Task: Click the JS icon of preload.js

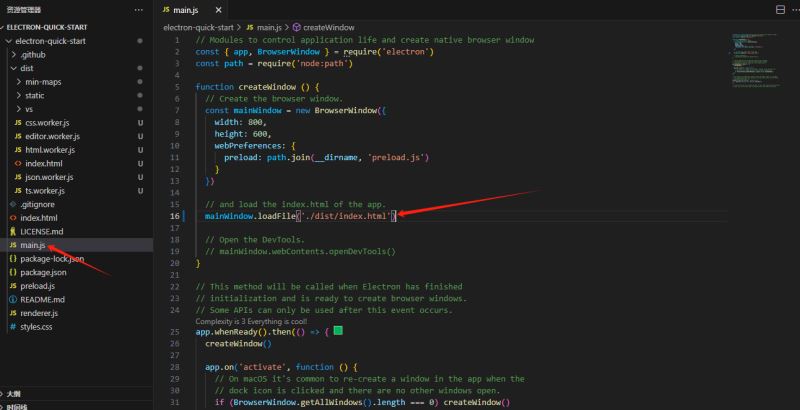Action: pyautogui.click(x=13, y=286)
